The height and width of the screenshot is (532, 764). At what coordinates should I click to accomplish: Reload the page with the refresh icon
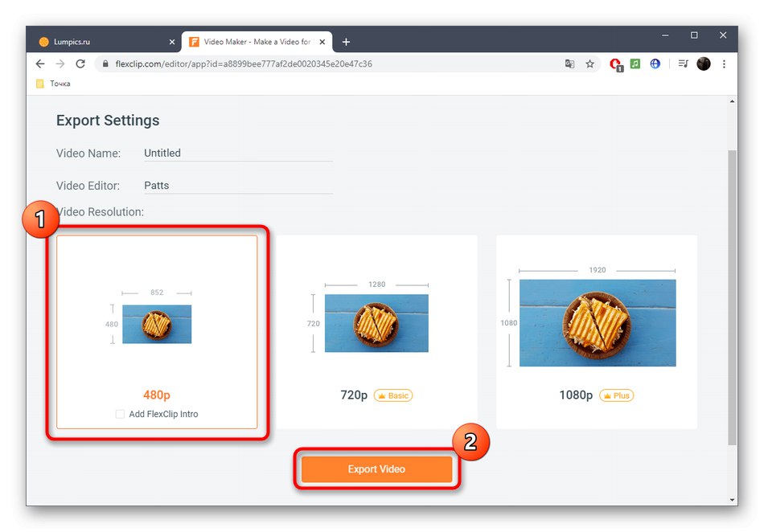(x=80, y=63)
